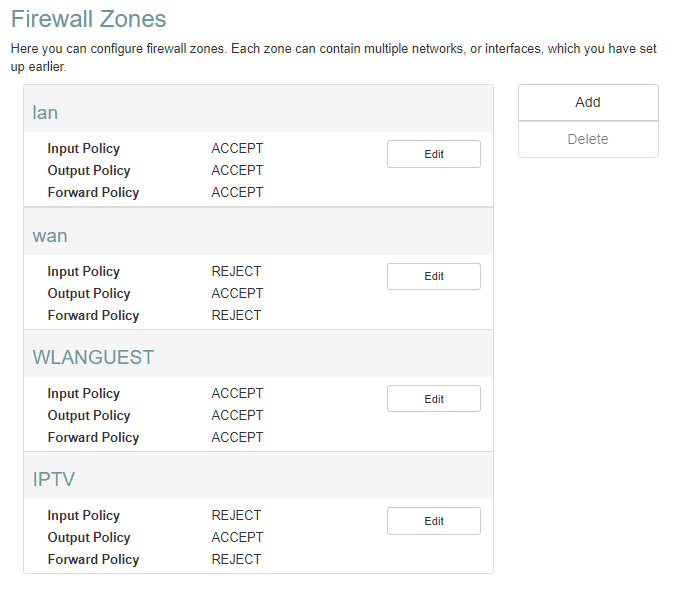Click IPTV Output Policy ACCEPT value
673x602 pixels.
pos(237,537)
